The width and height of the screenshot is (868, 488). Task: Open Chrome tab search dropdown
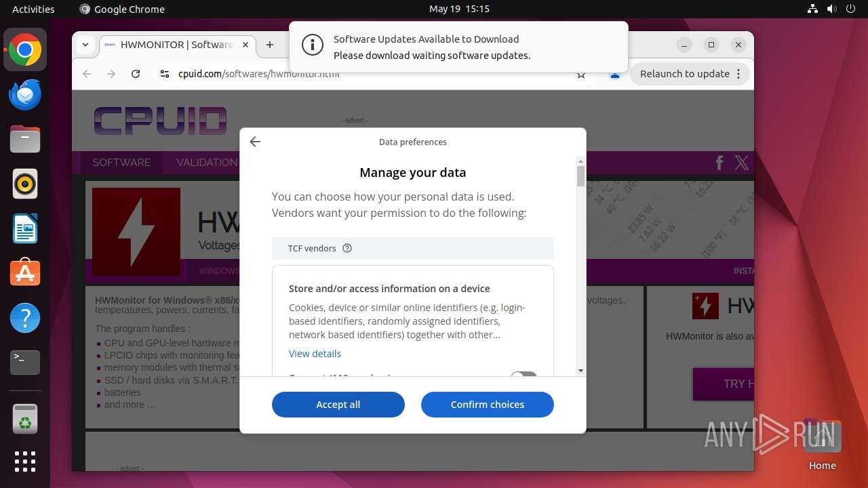pyautogui.click(x=85, y=45)
